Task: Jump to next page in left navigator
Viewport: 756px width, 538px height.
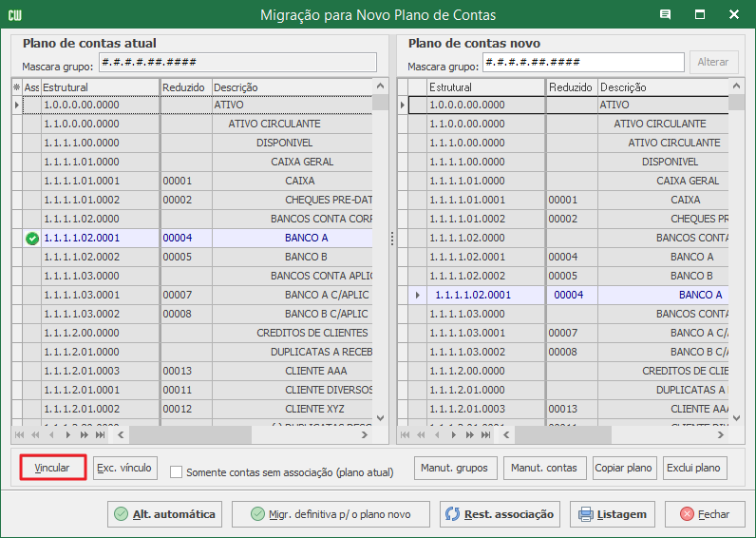Action: [x=84, y=435]
